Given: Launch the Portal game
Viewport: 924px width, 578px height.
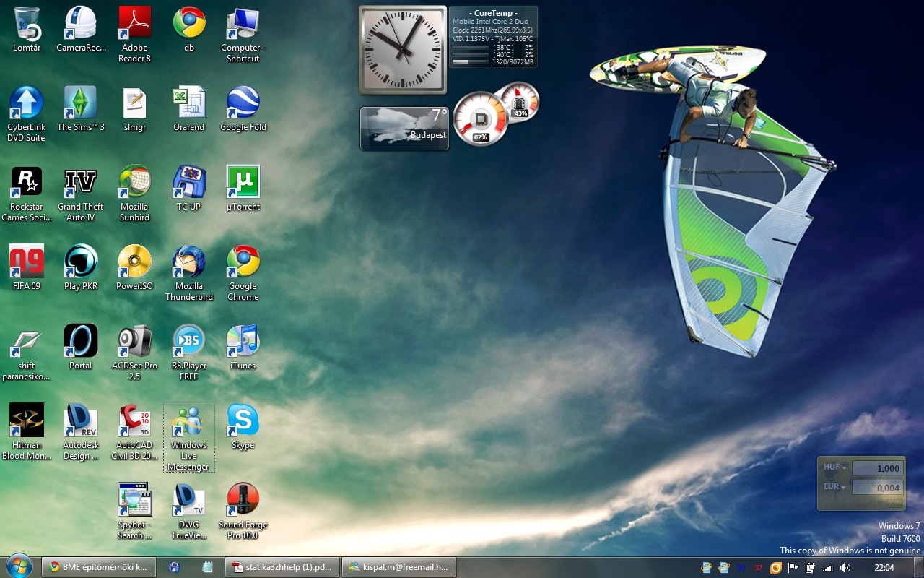Looking at the screenshot, I should [x=81, y=347].
